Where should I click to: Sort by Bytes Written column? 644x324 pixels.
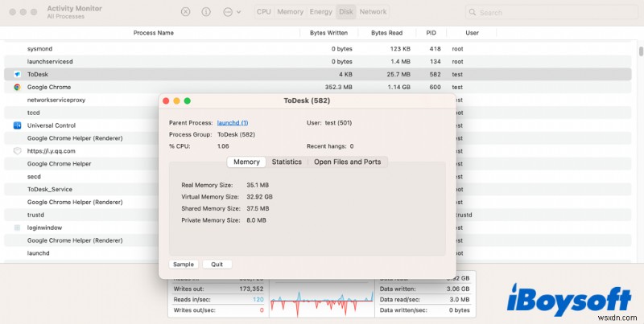[328, 33]
